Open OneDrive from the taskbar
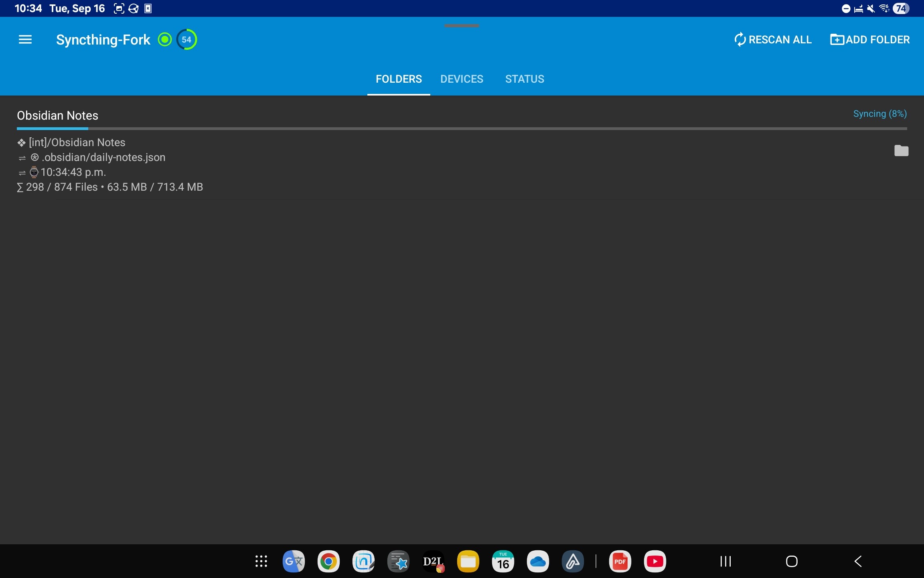 538,561
